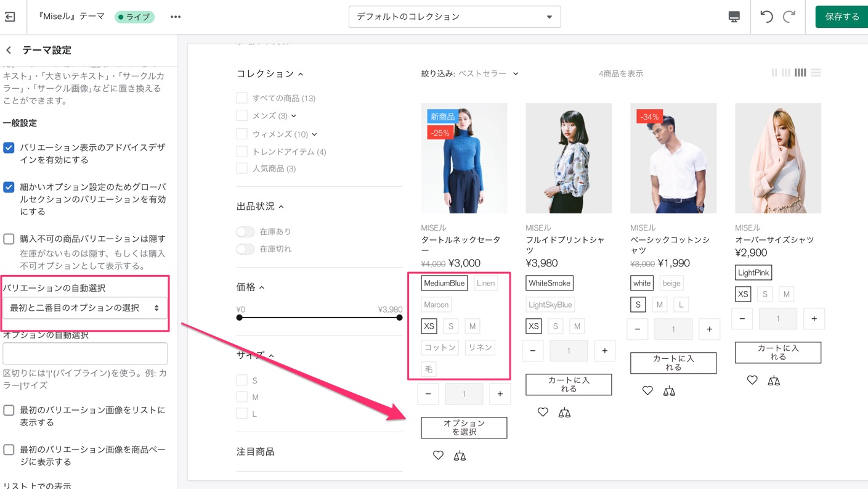Select LightSkyBlue color variant
The height and width of the screenshot is (489, 868).
(x=550, y=305)
